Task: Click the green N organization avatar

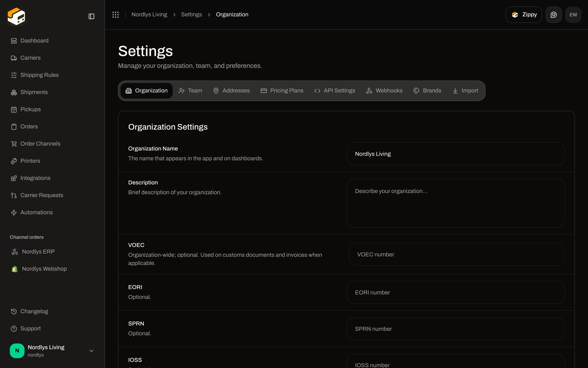Action: (x=17, y=351)
